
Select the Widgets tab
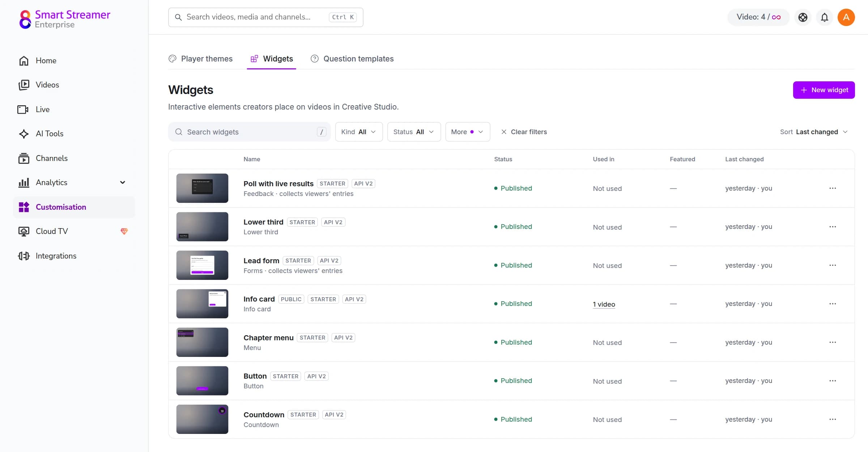(x=272, y=59)
